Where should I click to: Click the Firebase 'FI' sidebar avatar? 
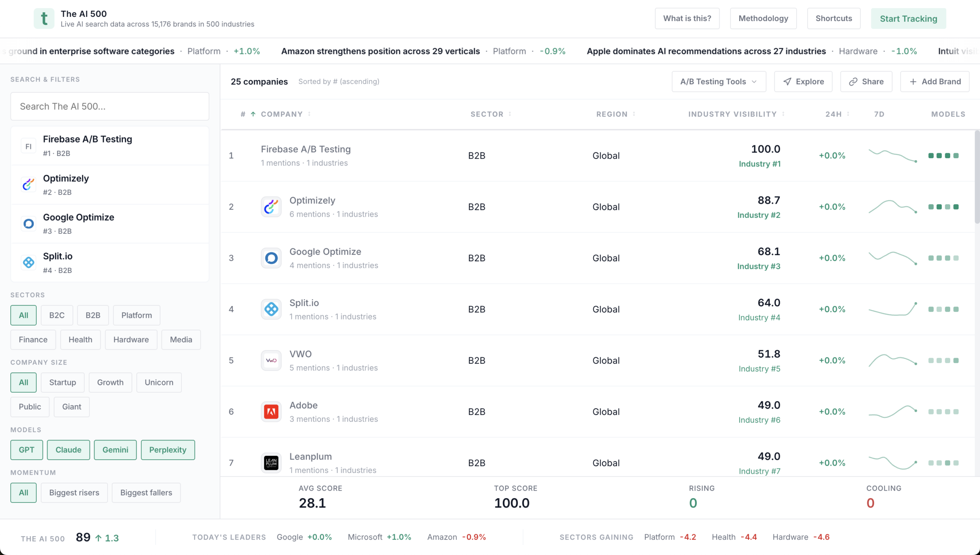click(28, 146)
